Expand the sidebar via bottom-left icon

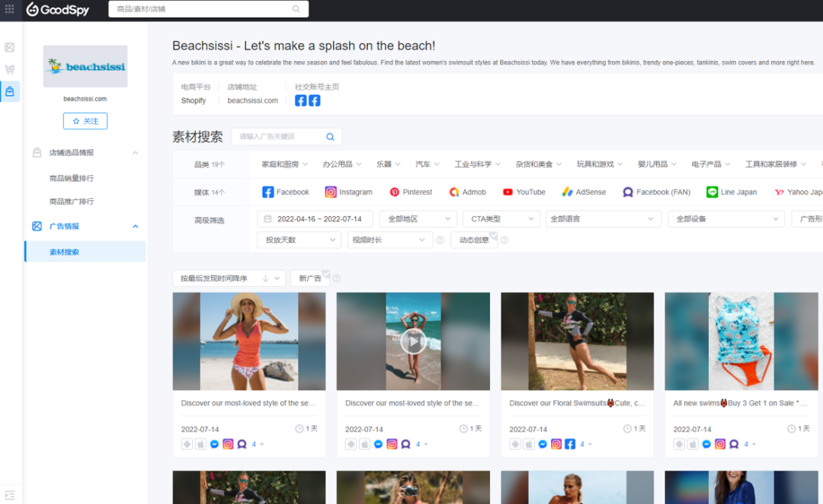point(9,495)
